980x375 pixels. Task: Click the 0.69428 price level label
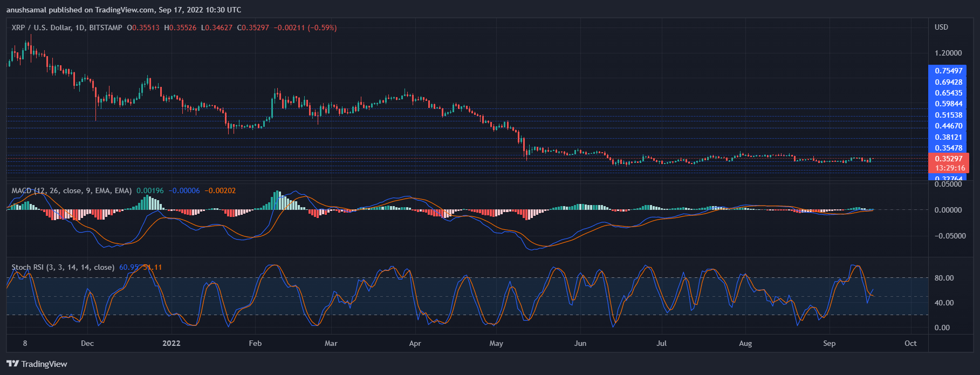click(948, 82)
